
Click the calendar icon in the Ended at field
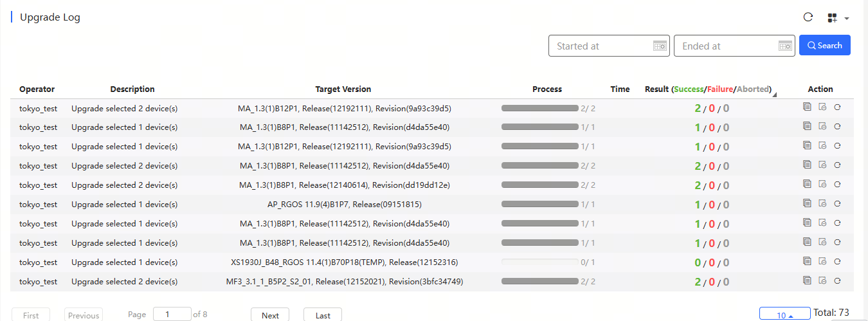pyautogui.click(x=785, y=46)
